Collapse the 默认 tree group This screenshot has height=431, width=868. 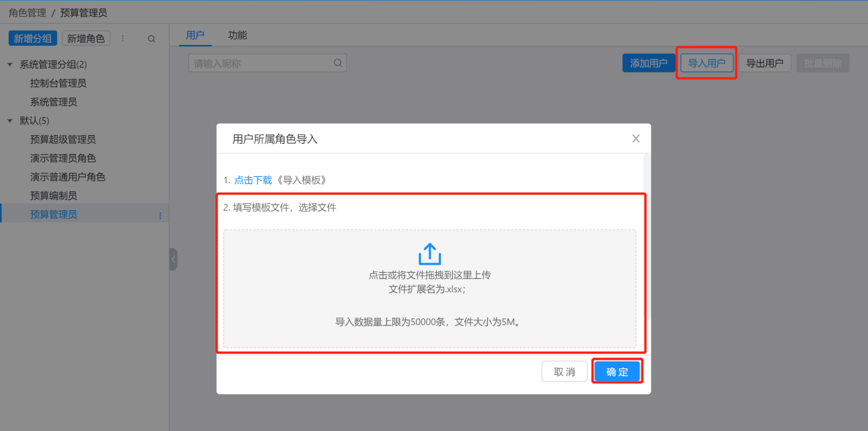pos(10,121)
